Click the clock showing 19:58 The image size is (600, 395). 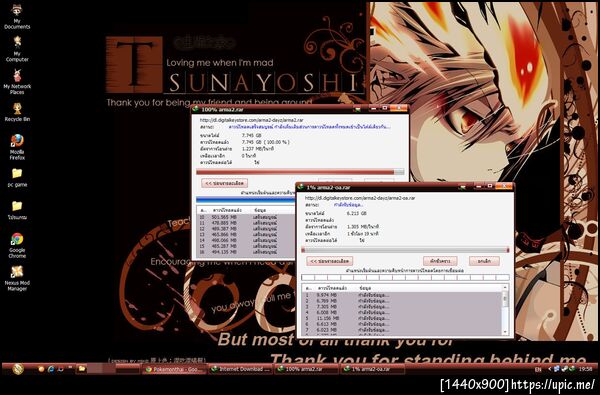click(x=585, y=369)
